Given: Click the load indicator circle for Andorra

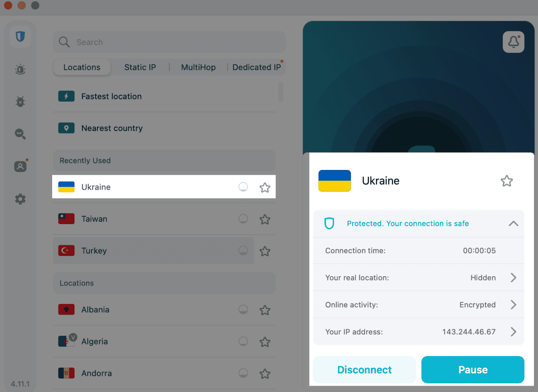Looking at the screenshot, I should [x=243, y=373].
